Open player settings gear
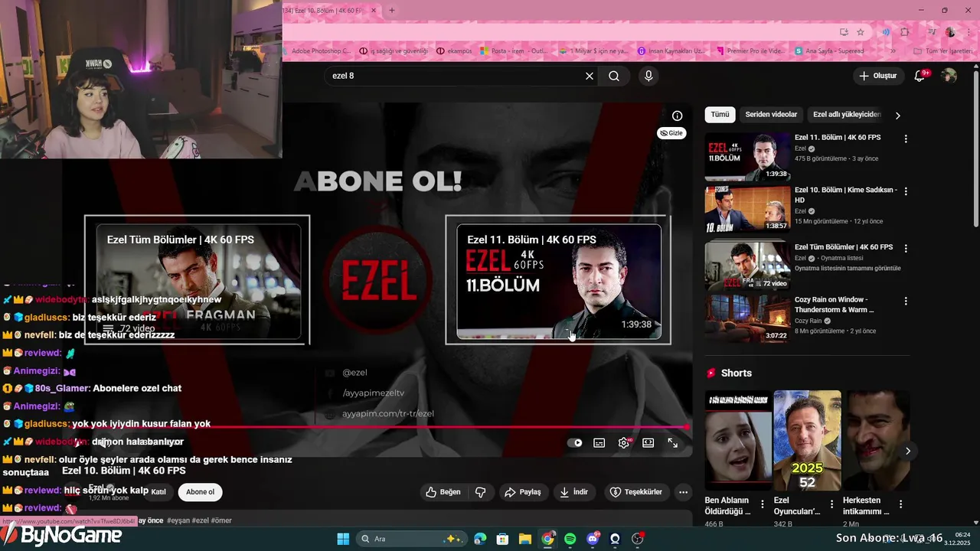 (624, 442)
